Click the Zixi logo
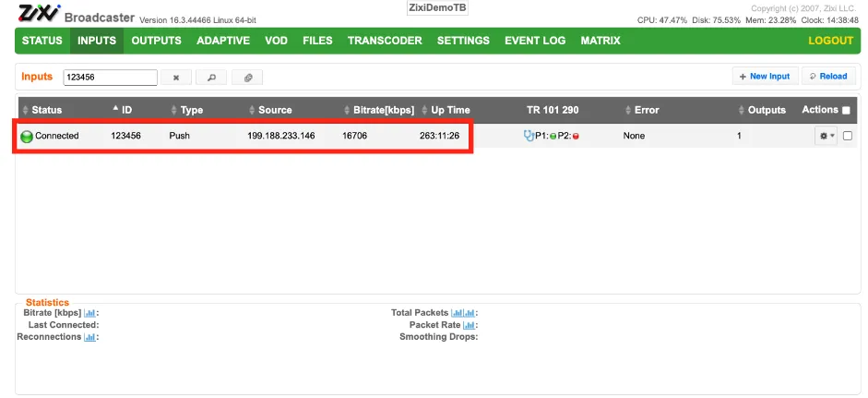 tap(39, 13)
